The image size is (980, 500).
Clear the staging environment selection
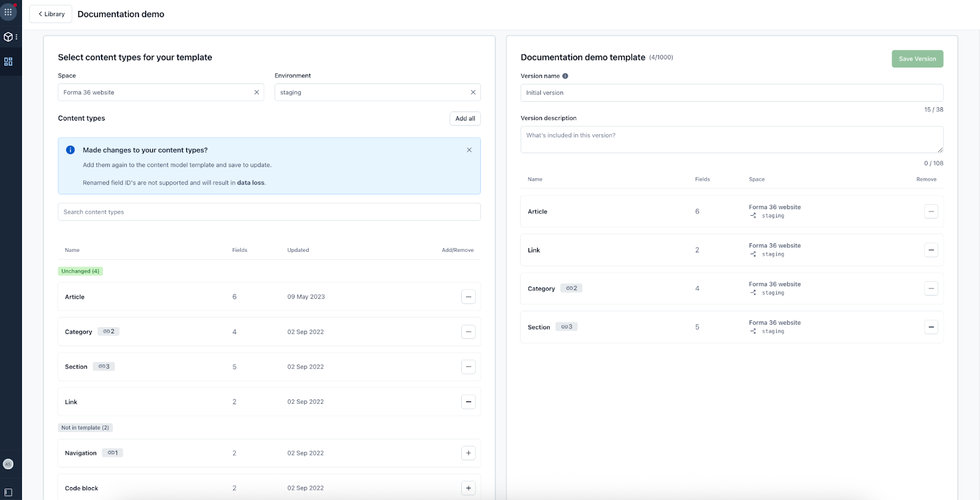pyautogui.click(x=473, y=93)
